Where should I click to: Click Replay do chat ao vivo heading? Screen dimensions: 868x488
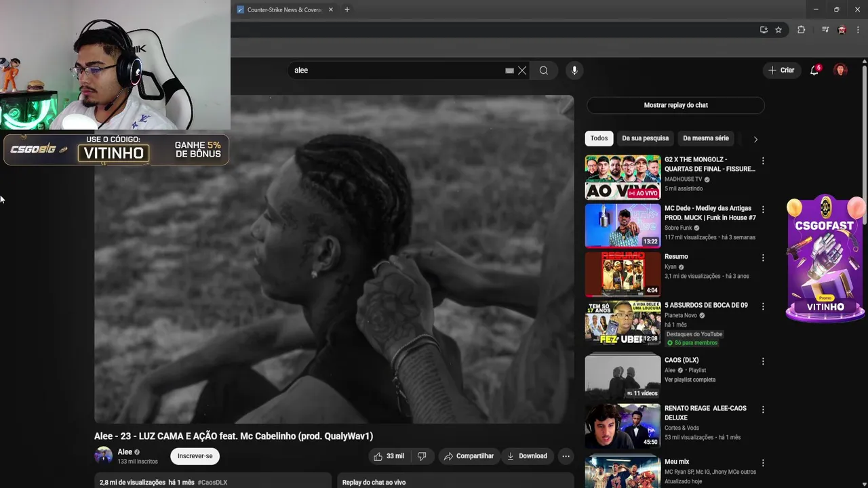(x=374, y=483)
